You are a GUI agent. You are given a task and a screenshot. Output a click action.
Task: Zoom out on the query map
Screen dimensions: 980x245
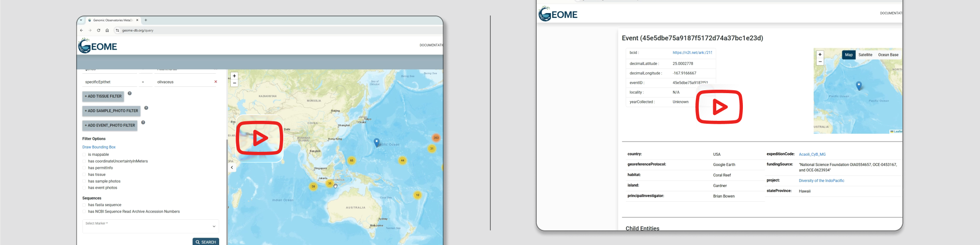point(234,83)
